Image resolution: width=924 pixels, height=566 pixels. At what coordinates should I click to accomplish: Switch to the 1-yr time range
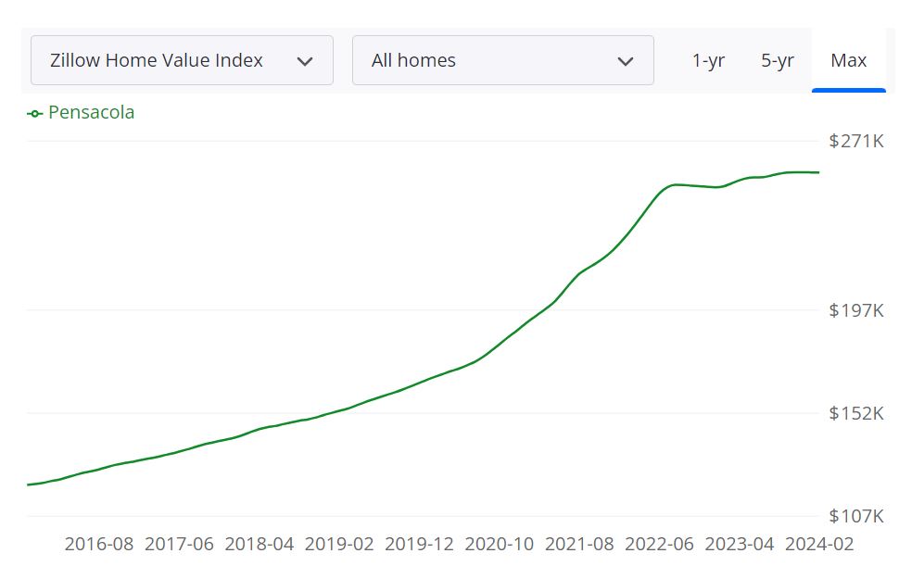[x=708, y=60]
